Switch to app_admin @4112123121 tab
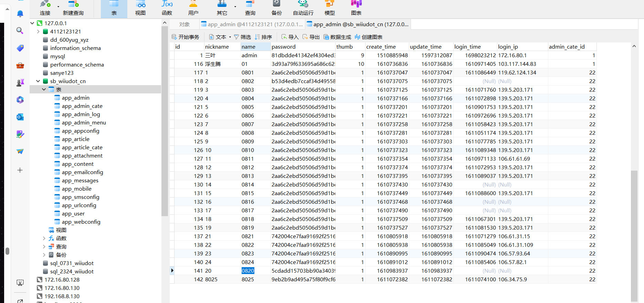The height and width of the screenshot is (303, 644). [252, 24]
